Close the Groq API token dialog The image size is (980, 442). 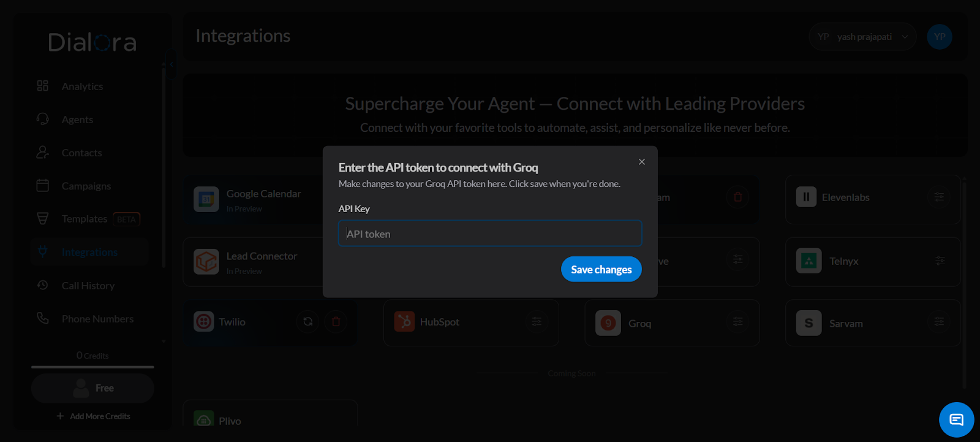pyautogui.click(x=641, y=162)
